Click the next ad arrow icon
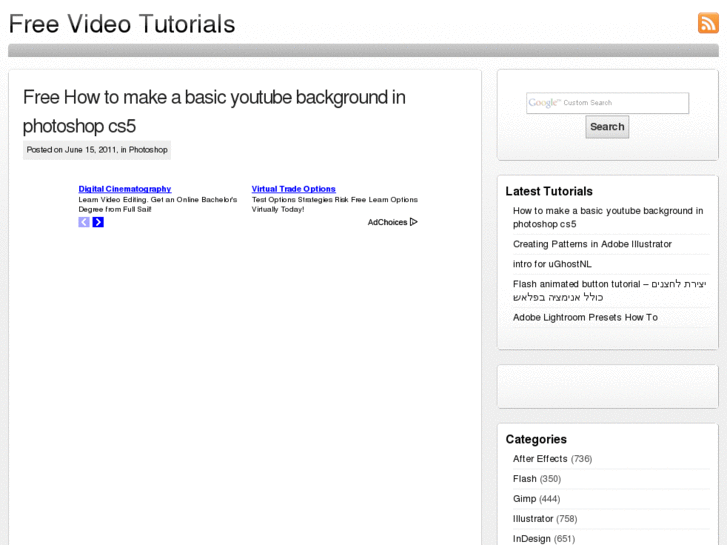 pyautogui.click(x=98, y=222)
